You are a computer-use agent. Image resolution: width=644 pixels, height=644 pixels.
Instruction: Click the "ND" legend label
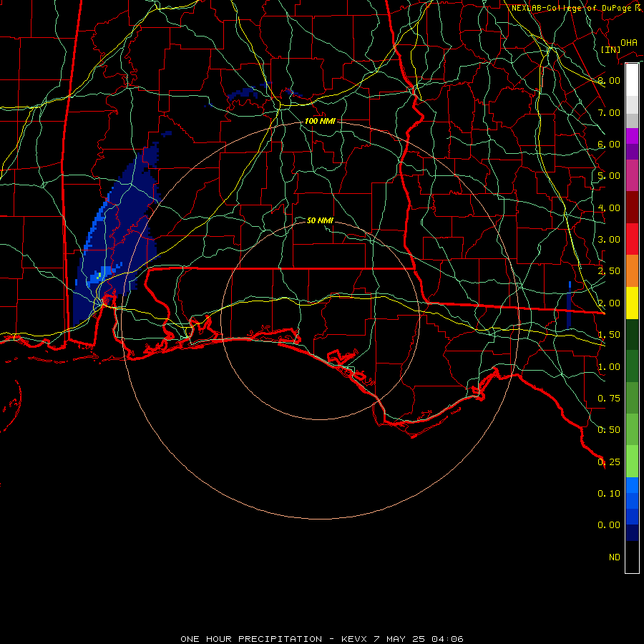pos(615,557)
